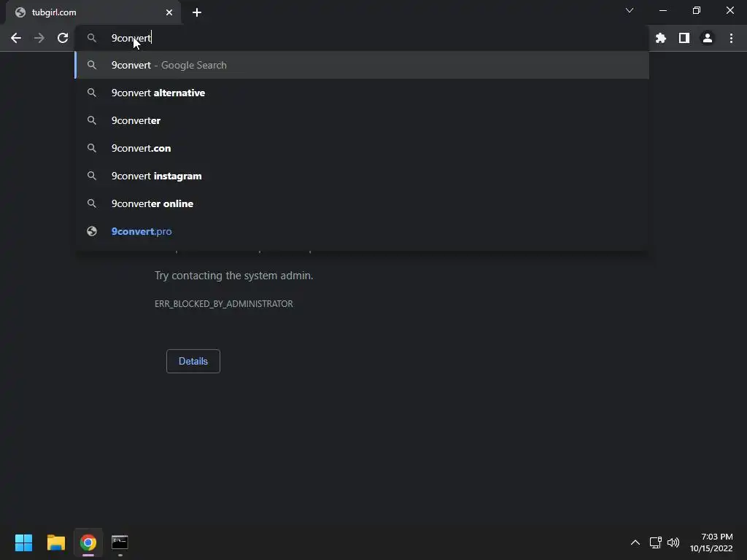Open the network status tray icon
This screenshot has width=747, height=560.
coord(656,542)
